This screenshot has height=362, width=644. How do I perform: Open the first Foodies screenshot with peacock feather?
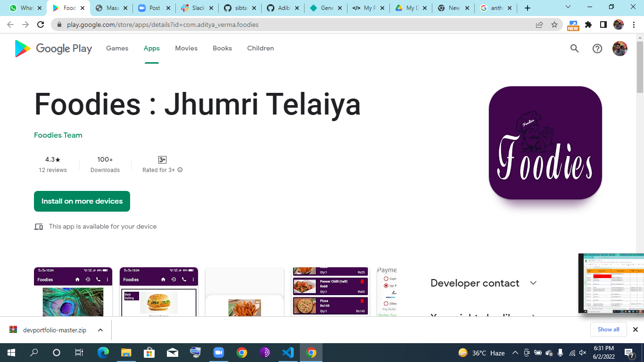pos(73,292)
